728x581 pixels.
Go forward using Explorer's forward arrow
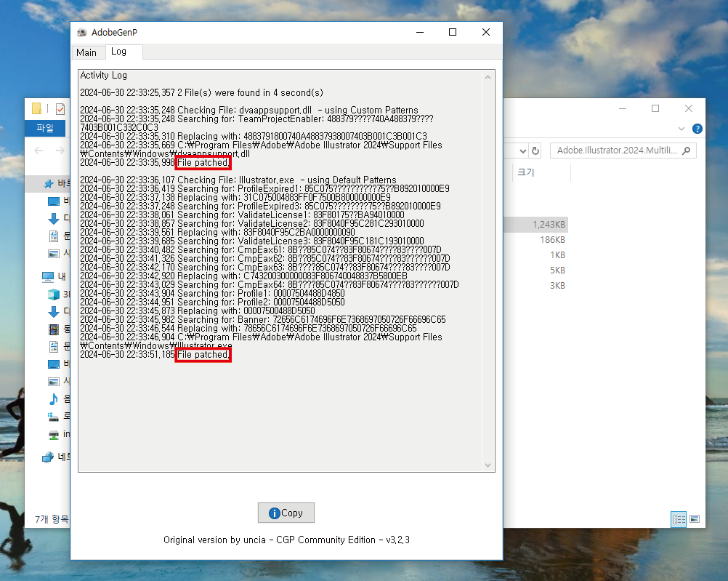(60, 150)
